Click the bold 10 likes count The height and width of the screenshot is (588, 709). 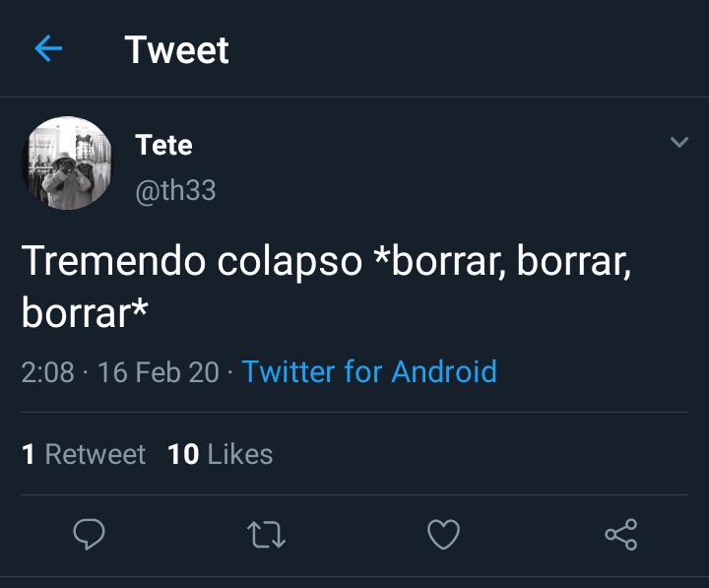click(183, 454)
